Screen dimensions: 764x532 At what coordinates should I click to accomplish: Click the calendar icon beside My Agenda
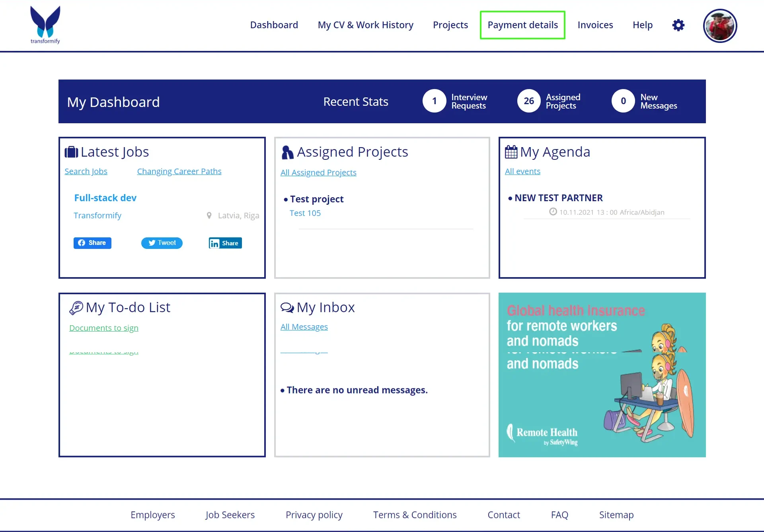point(511,152)
